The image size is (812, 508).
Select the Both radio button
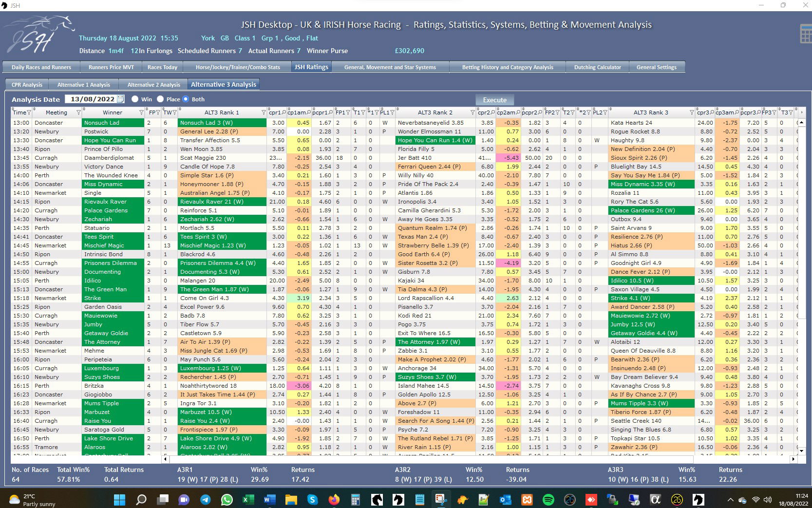186,99
